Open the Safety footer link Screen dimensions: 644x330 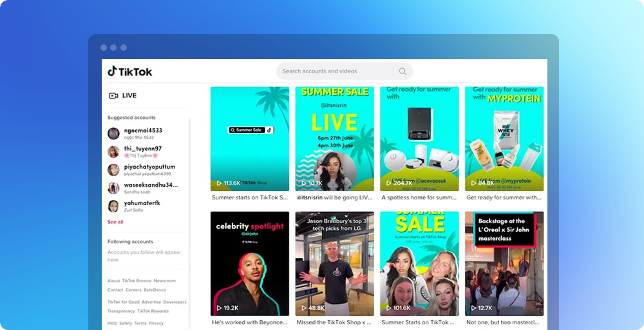126,324
